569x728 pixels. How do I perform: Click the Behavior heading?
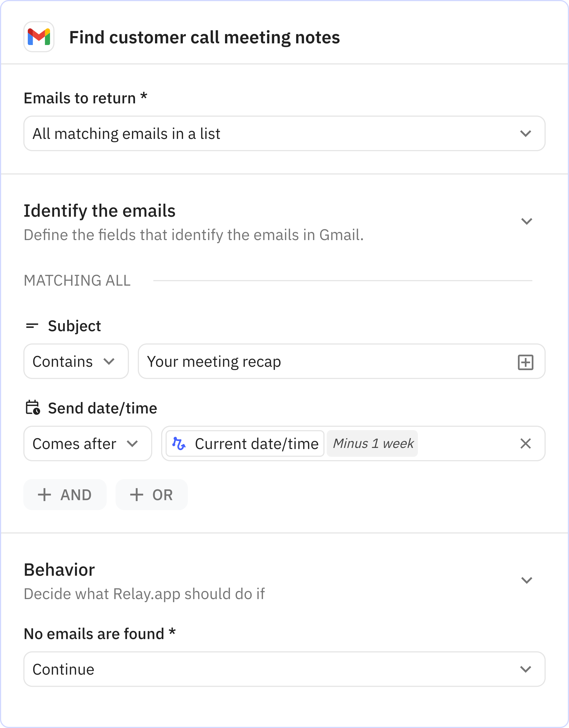click(59, 570)
